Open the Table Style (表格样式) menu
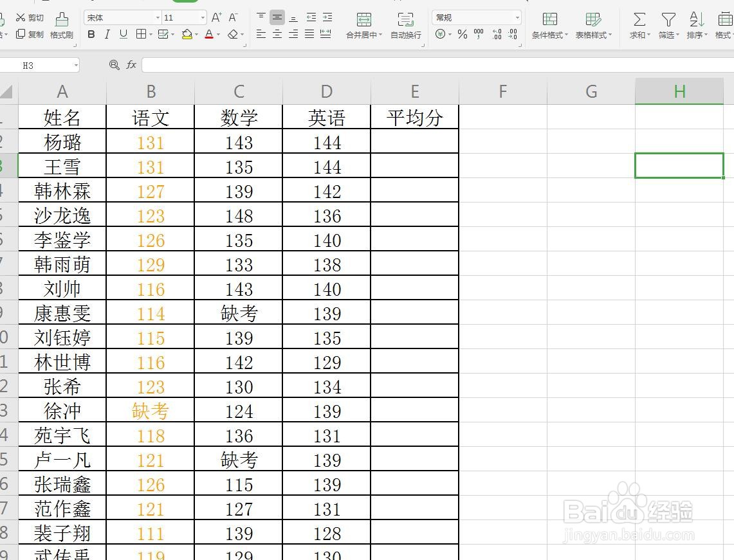The width and height of the screenshot is (734, 560). [x=592, y=26]
